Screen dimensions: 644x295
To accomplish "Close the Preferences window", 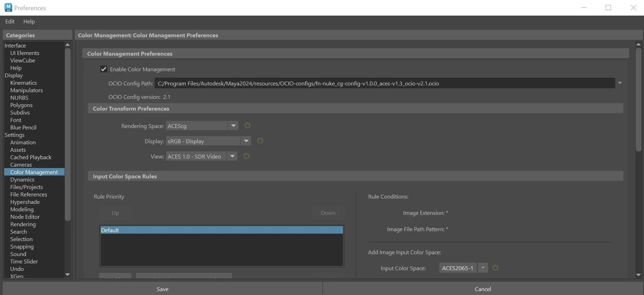I will point(633,7).
